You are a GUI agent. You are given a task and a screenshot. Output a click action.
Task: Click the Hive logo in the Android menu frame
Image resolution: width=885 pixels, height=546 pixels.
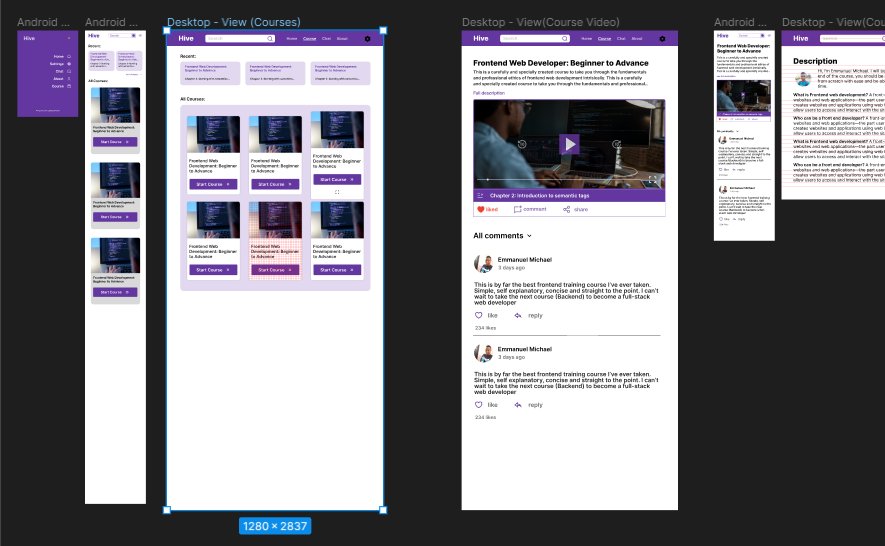tap(29, 38)
